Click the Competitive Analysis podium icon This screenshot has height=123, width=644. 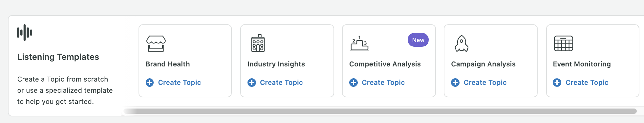[360, 43]
